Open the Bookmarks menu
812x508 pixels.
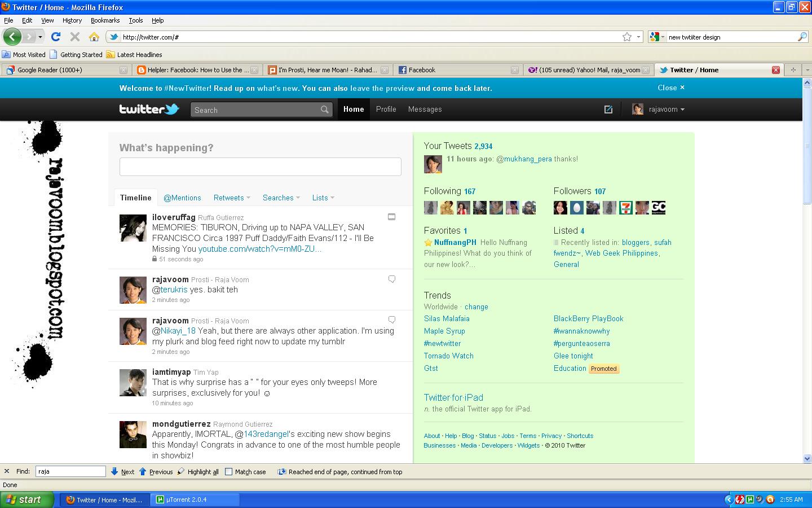(x=105, y=20)
